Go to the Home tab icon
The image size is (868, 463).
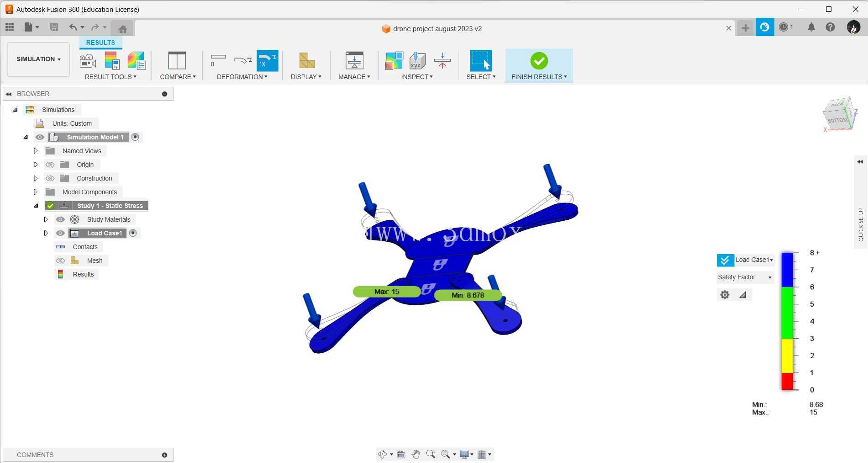click(122, 28)
